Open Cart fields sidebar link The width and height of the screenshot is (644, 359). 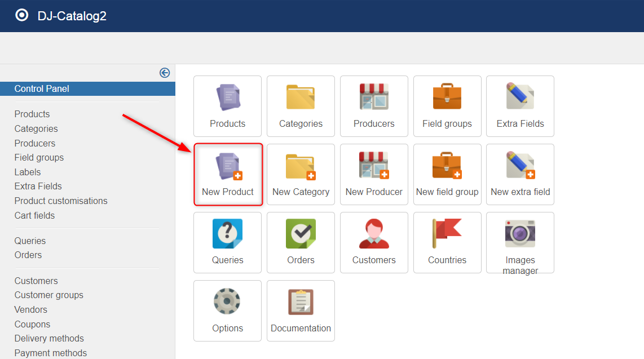click(x=34, y=215)
